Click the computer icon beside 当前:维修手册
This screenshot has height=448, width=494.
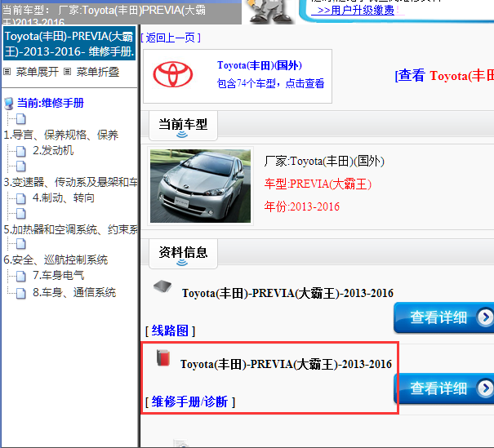pos(9,104)
